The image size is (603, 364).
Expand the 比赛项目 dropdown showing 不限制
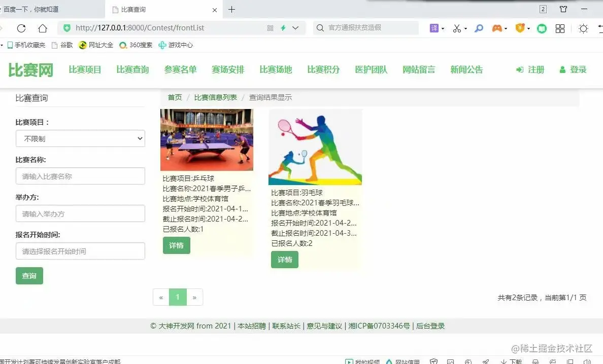[80, 138]
